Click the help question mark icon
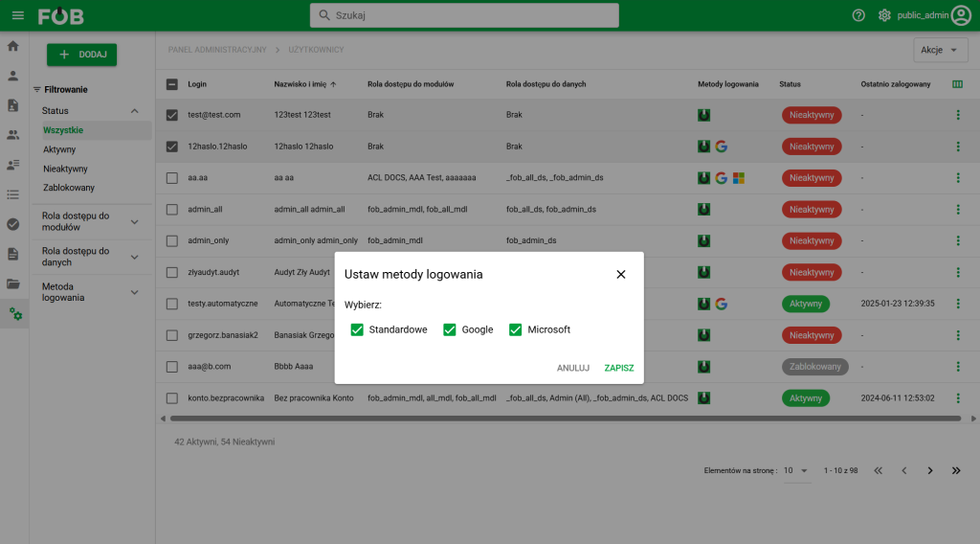The width and height of the screenshot is (980, 544). point(858,15)
